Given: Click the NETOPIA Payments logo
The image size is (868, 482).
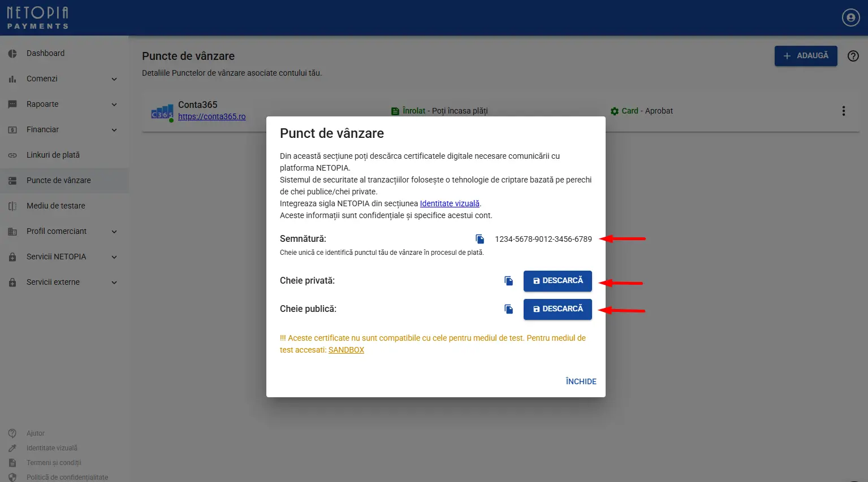Looking at the screenshot, I should pyautogui.click(x=38, y=18).
